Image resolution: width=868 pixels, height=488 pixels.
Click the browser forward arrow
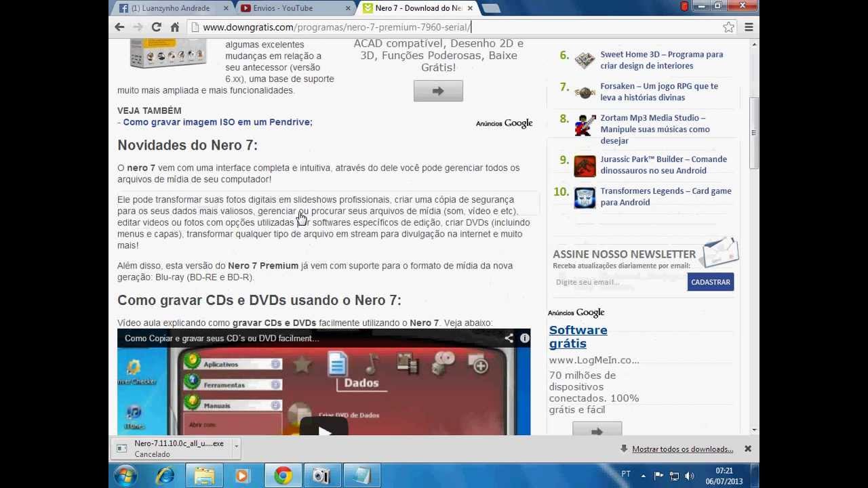tap(138, 27)
